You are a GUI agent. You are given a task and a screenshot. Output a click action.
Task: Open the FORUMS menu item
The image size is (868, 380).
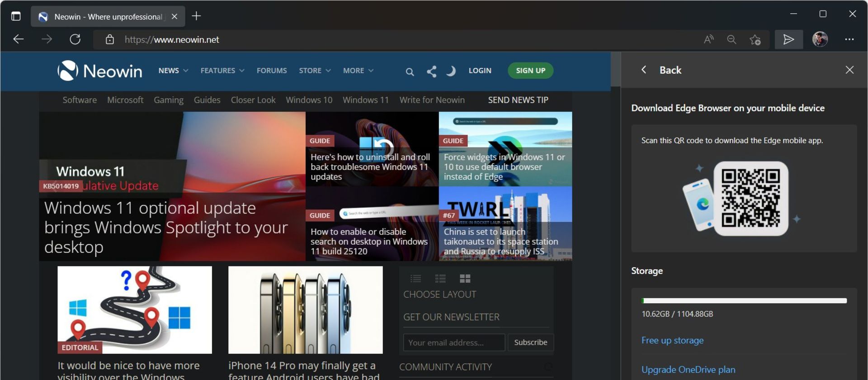coord(272,71)
